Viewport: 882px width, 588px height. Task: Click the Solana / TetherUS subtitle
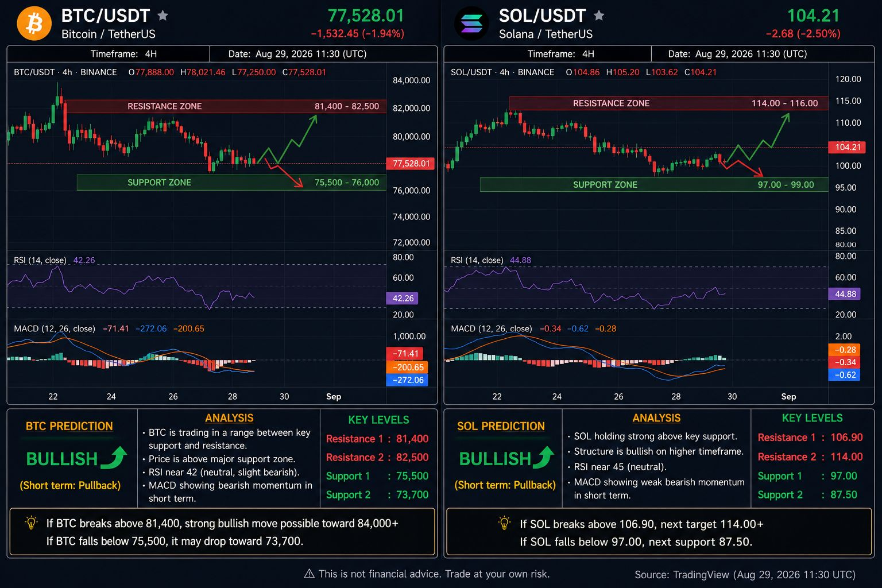[546, 34]
